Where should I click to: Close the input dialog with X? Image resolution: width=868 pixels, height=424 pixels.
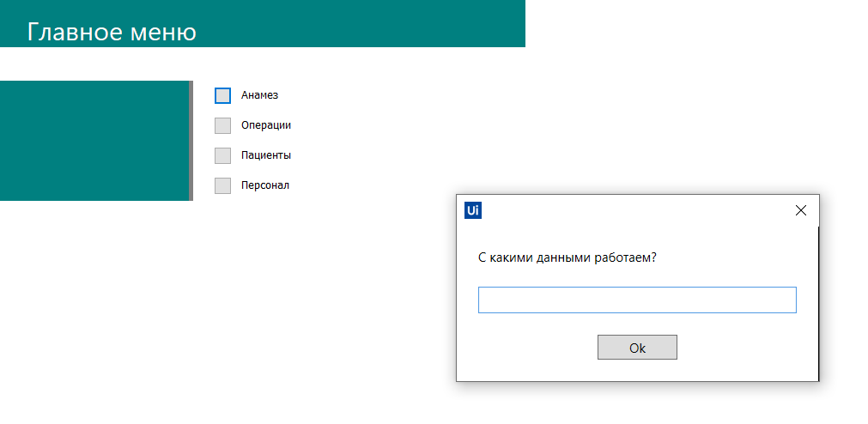(800, 210)
